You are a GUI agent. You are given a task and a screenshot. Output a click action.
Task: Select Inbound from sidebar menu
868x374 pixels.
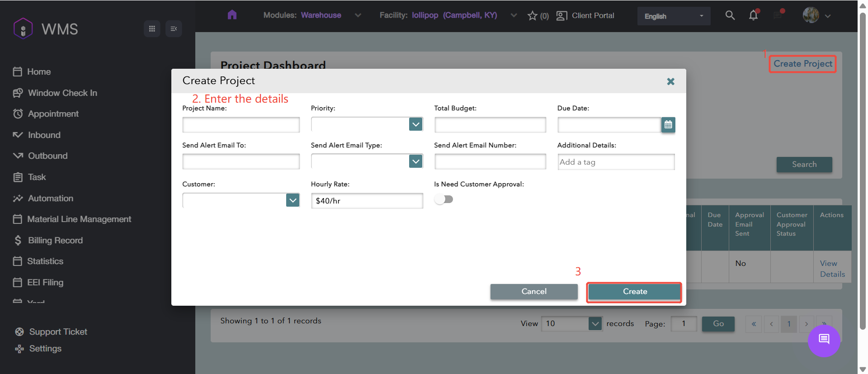pyautogui.click(x=44, y=135)
